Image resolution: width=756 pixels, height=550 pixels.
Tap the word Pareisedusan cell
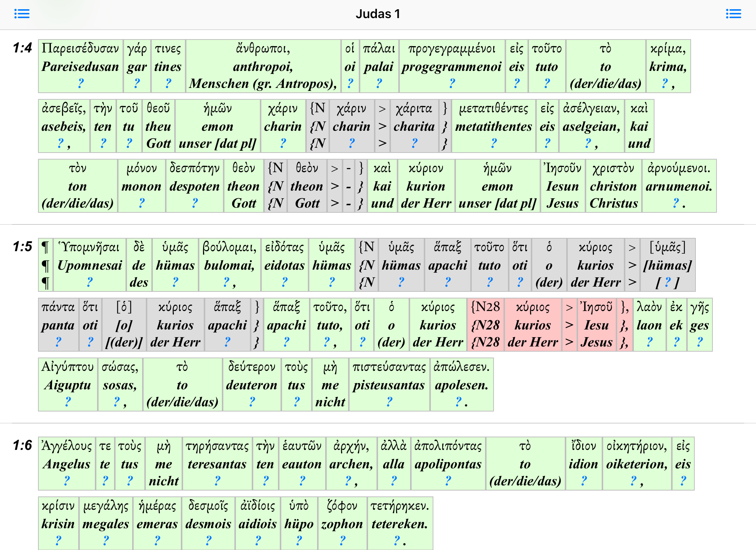[80, 66]
